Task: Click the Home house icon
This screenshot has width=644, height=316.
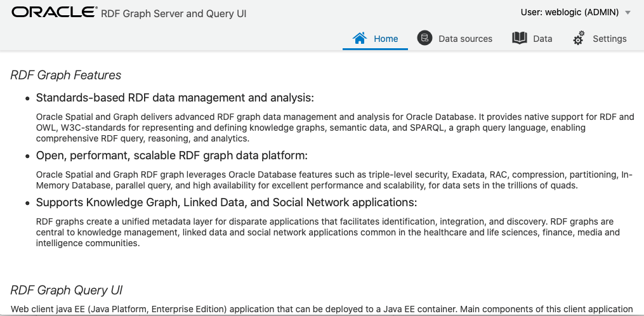Action: point(359,38)
